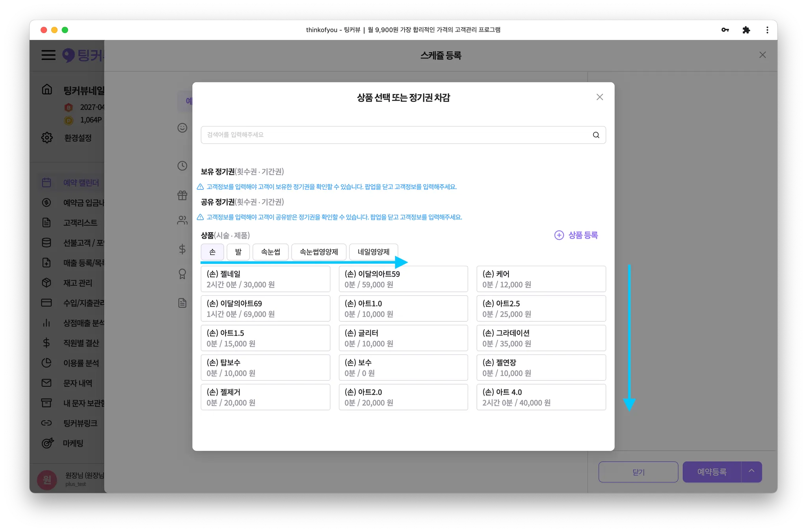Switch to the 속눈썹 category tab
The image size is (807, 532).
click(x=270, y=252)
